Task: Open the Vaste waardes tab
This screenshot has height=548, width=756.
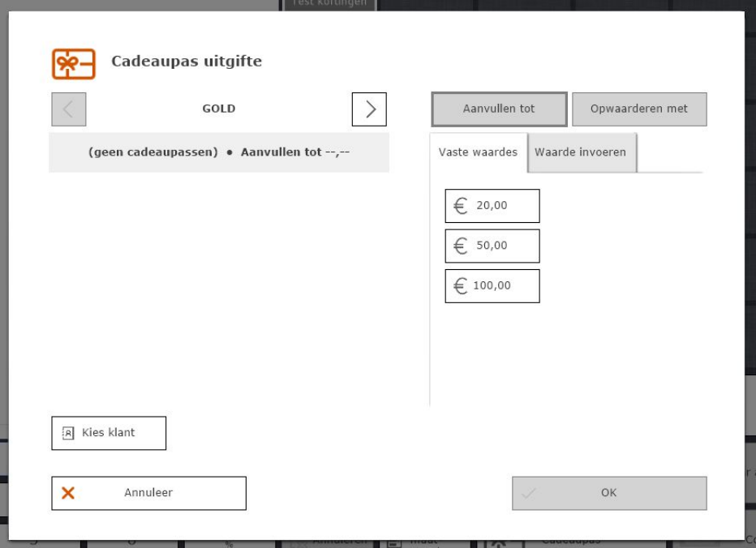Action: pos(478,152)
